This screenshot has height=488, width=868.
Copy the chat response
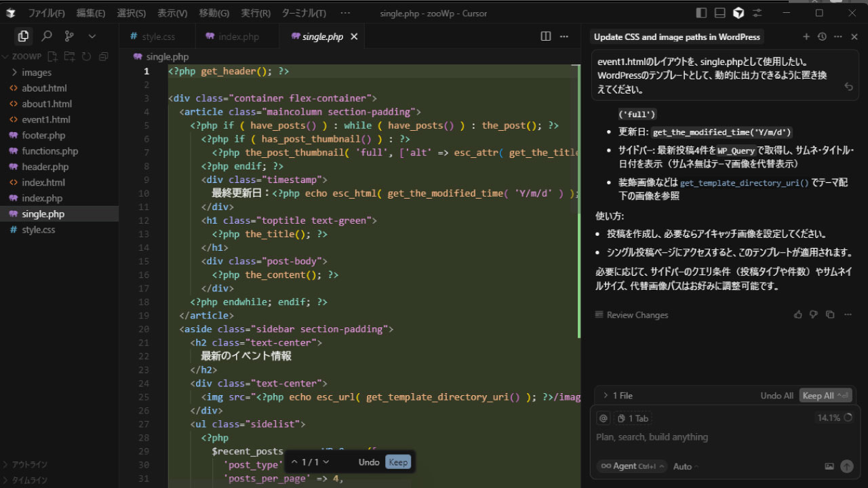830,314
